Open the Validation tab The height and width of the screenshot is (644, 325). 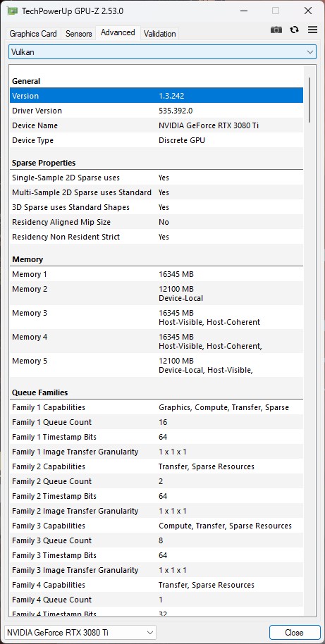tap(160, 34)
